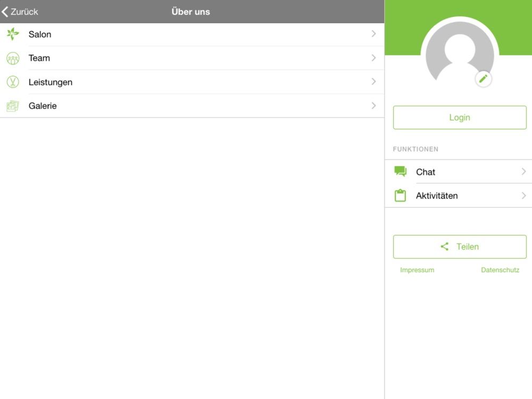
Task: Open the Datenschutz link
Action: point(500,270)
